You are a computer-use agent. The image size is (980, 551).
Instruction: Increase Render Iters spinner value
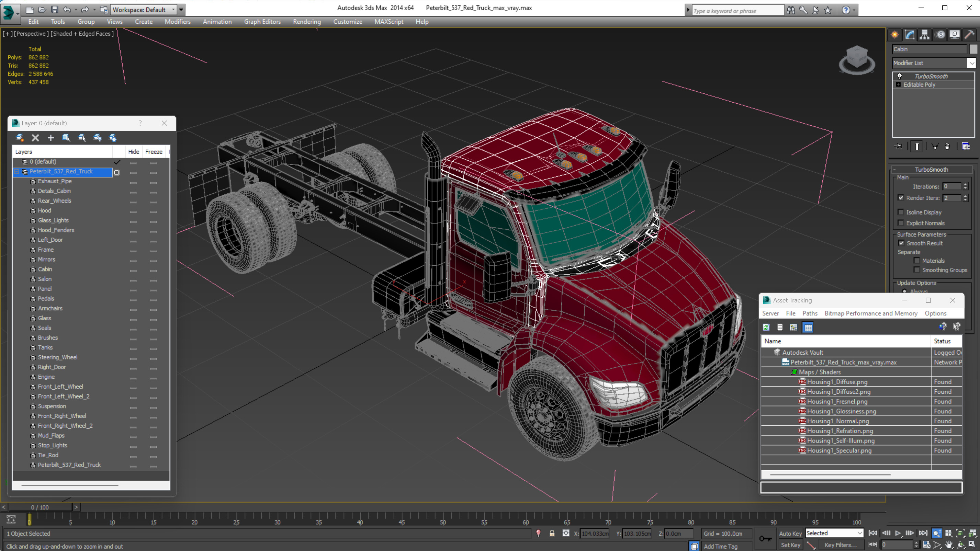(x=965, y=196)
